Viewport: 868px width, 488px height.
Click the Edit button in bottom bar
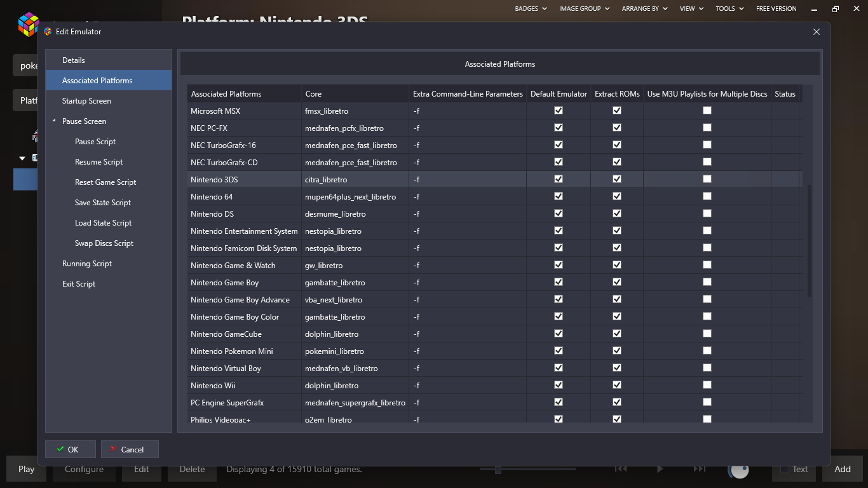click(142, 469)
